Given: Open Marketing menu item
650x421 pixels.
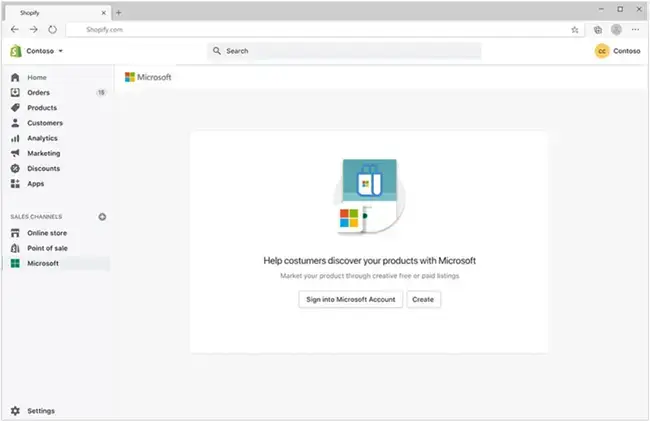Looking at the screenshot, I should [44, 153].
